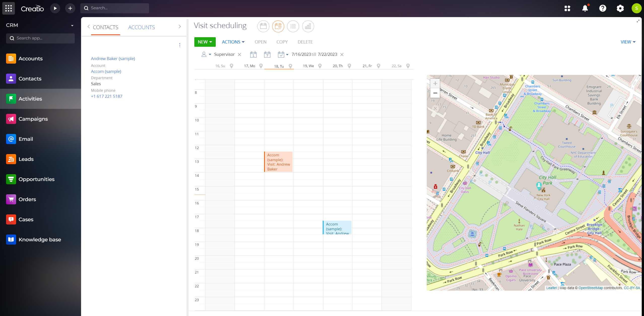644x316 pixels.
Task: Open the notifications bell
Action: click(585, 8)
